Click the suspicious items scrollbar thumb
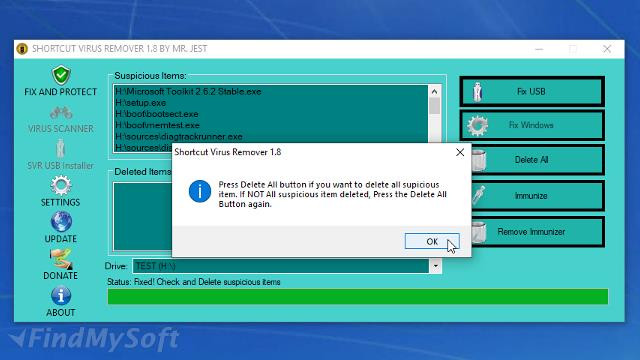The height and width of the screenshot is (360, 640). [x=434, y=106]
